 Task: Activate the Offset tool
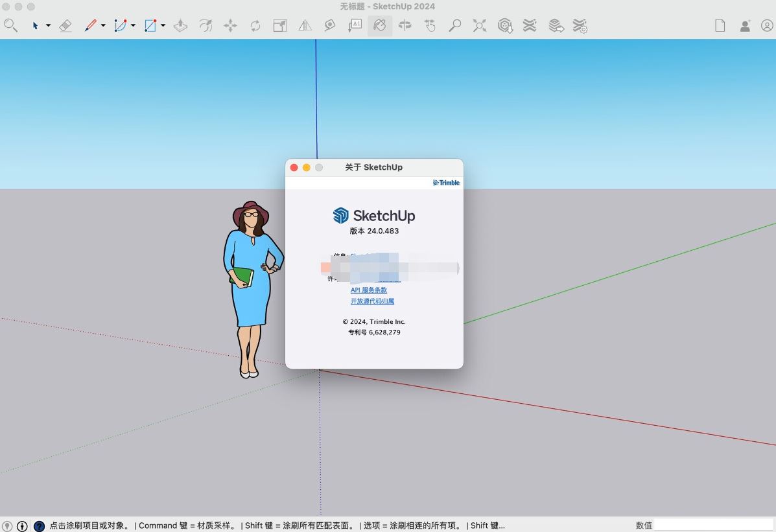(x=206, y=25)
